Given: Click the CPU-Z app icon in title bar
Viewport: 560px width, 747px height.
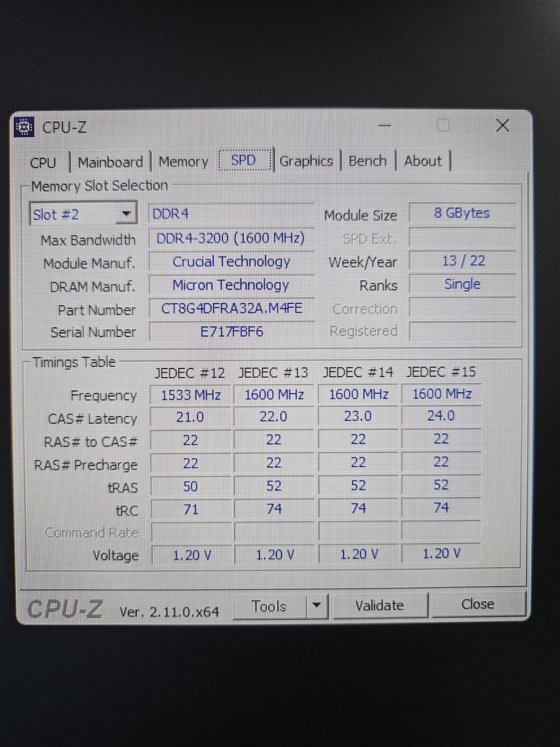Looking at the screenshot, I should (x=24, y=127).
